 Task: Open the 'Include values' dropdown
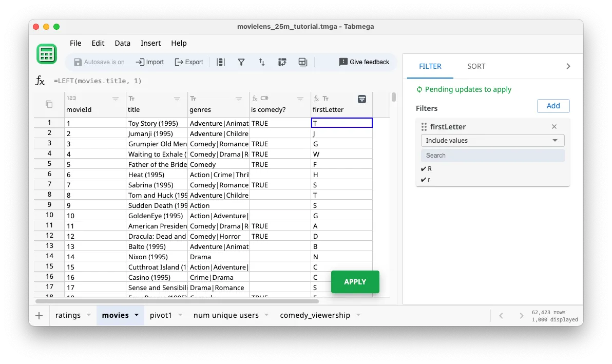492,140
